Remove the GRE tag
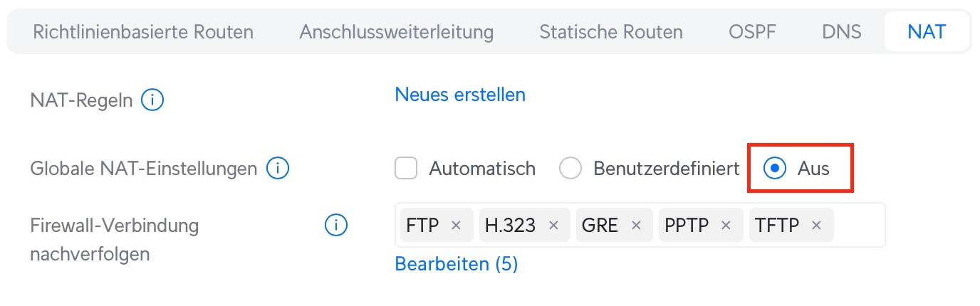Viewport: 980px width, 306px height. pyautogui.click(x=636, y=225)
